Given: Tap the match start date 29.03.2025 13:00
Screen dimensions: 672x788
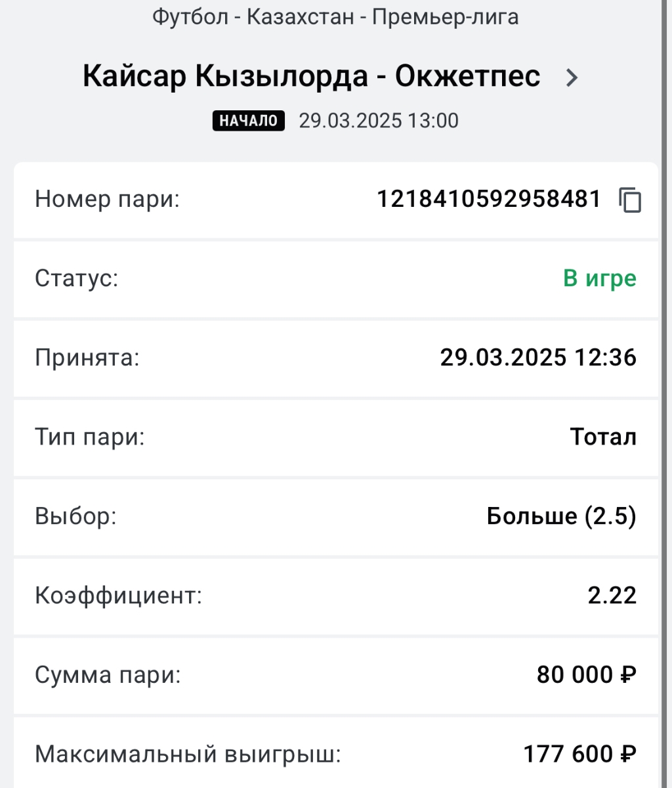Looking at the screenshot, I should 379,121.
